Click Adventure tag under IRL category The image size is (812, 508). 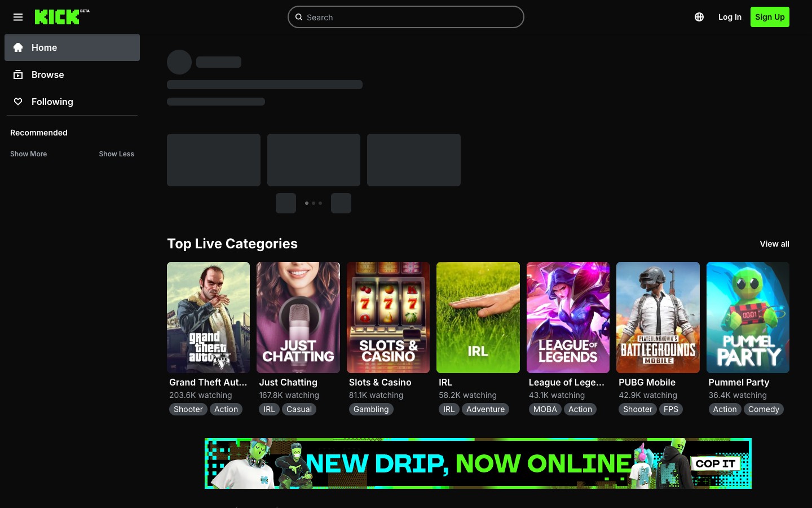[486, 409]
